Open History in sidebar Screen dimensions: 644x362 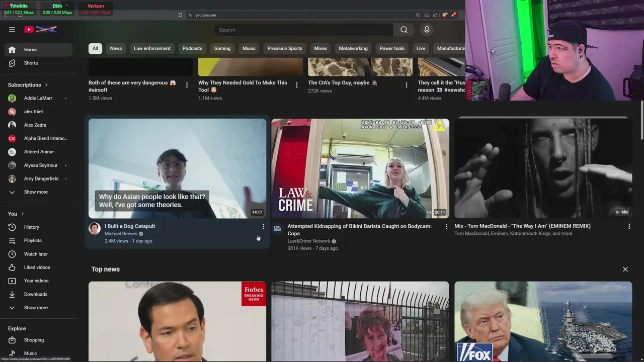pos(38,227)
